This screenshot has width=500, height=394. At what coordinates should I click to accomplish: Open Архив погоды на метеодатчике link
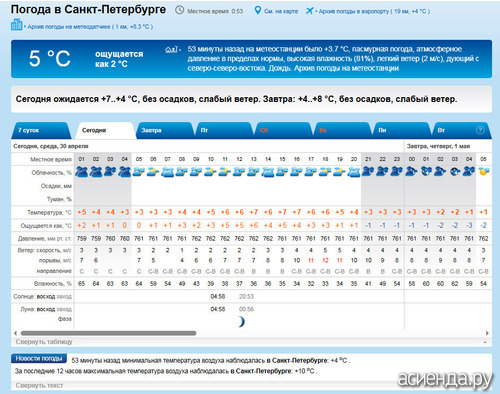tap(90, 27)
